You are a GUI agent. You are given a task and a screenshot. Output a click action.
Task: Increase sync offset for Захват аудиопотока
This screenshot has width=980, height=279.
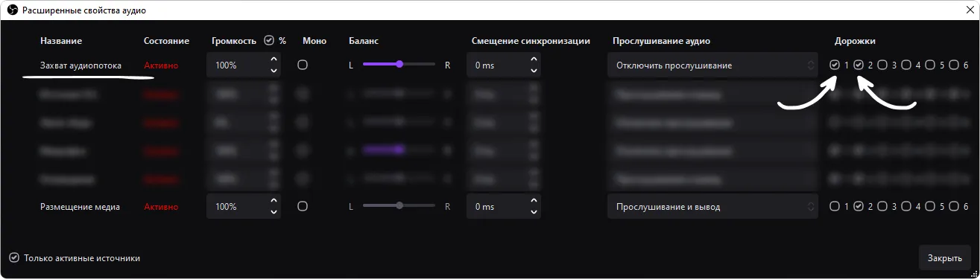534,60
